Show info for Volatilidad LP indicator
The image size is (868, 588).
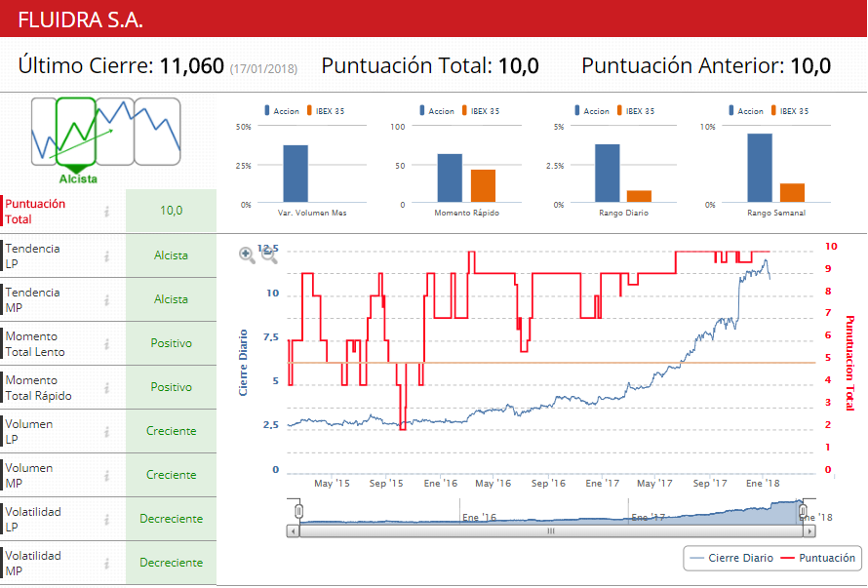coord(107,519)
